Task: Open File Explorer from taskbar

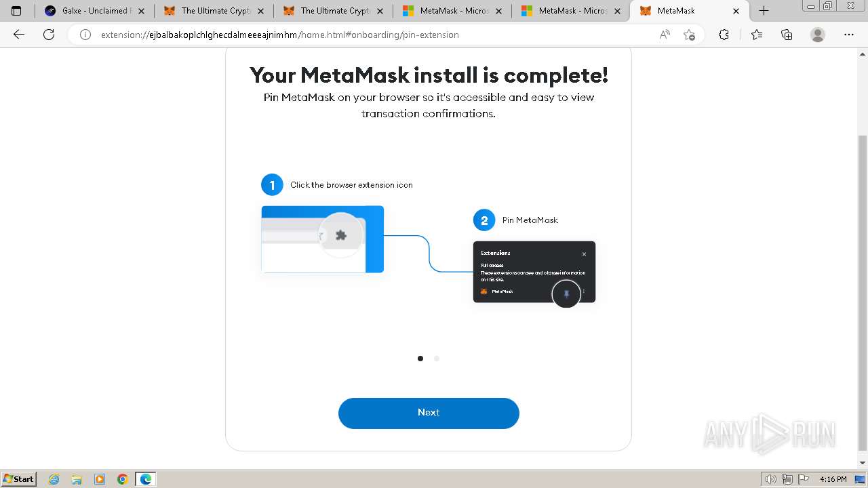Action: [77, 479]
